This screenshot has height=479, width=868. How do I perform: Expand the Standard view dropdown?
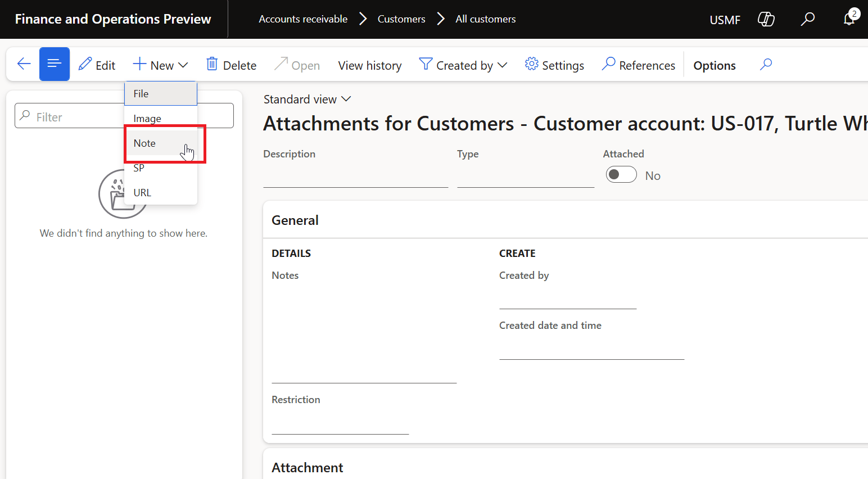[307, 100]
